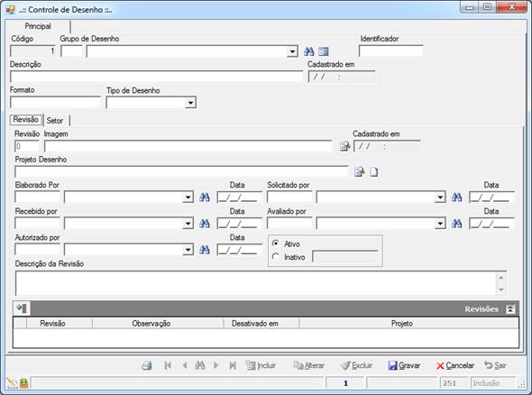Collapse the Revisões grid panel
The image size is (532, 395).
click(510, 308)
